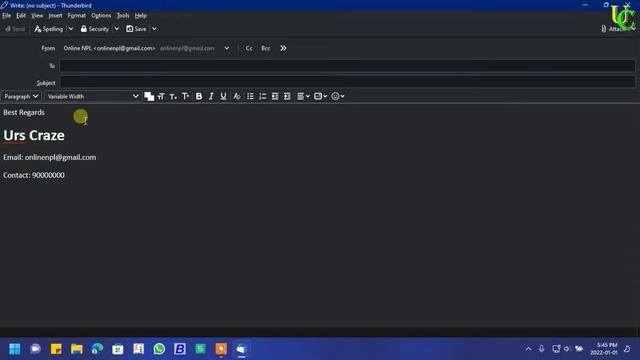
Task: Open the Paragraph format dropdown
Action: pyautogui.click(x=21, y=96)
